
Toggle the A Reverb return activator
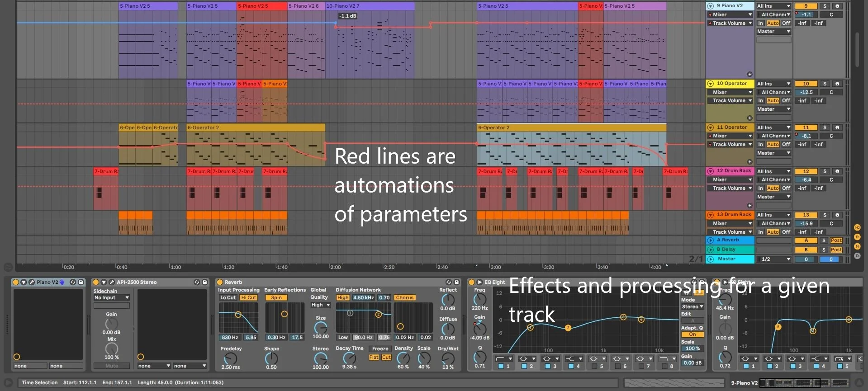point(806,240)
